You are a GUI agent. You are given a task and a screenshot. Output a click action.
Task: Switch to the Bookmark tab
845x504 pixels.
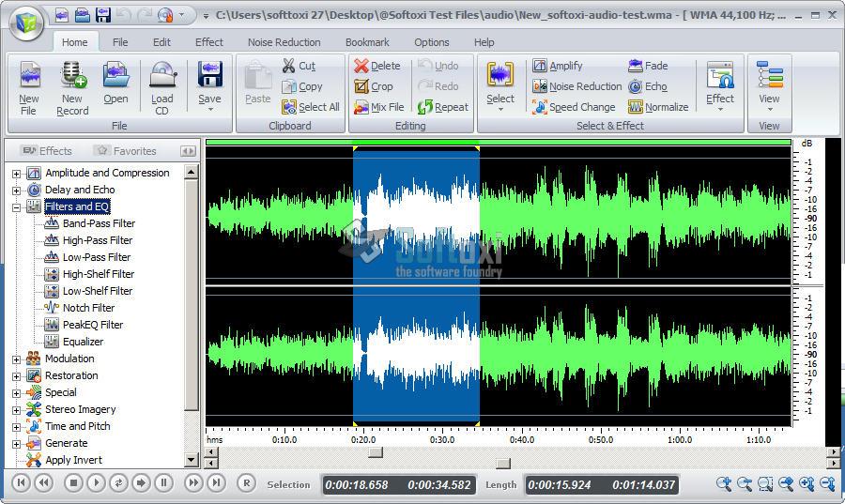pos(367,42)
